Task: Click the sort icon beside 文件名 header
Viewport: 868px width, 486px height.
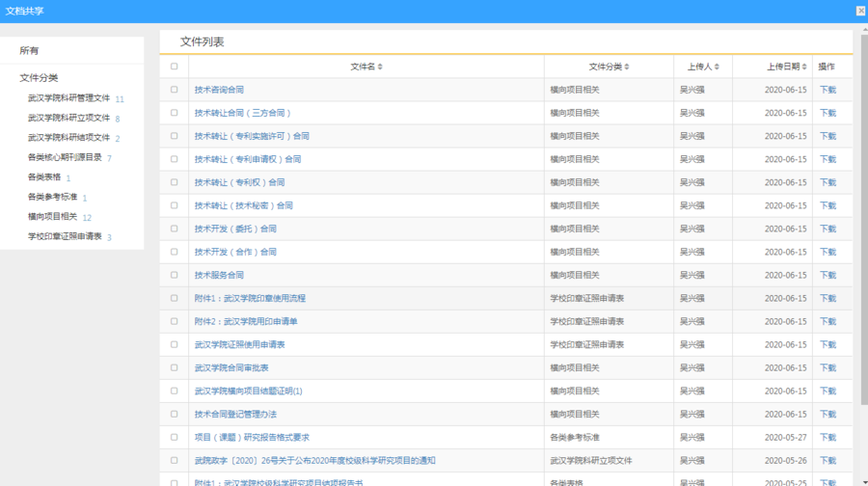Action: click(x=380, y=67)
